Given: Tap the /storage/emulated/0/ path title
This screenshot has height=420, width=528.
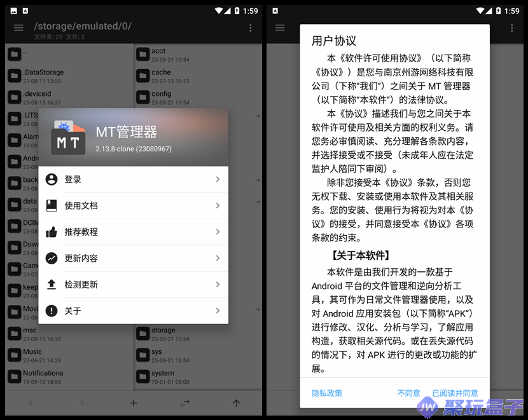Looking at the screenshot, I should click(x=83, y=26).
